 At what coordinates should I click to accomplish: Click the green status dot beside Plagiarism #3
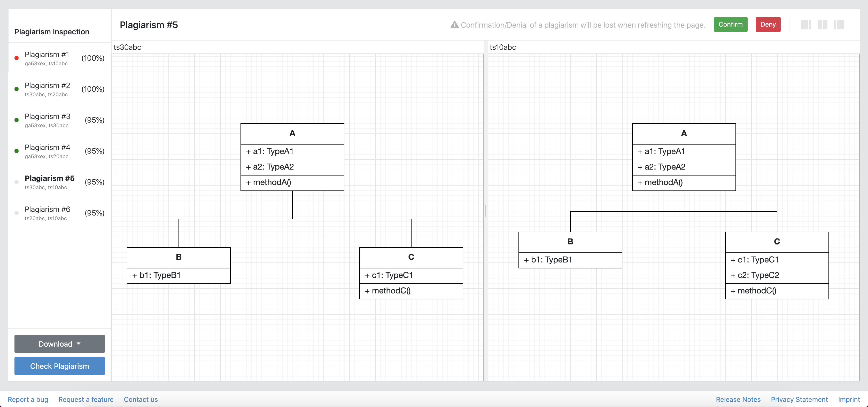[x=17, y=120]
